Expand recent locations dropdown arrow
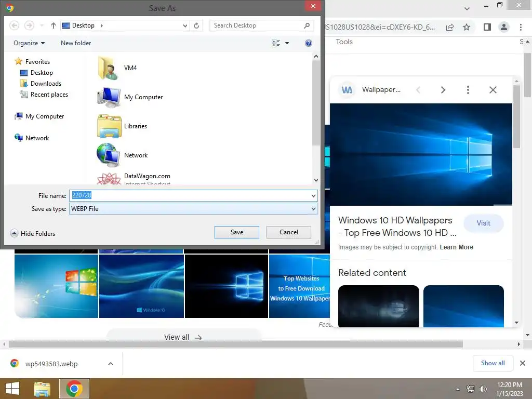Image resolution: width=532 pixels, height=399 pixels. click(42, 25)
